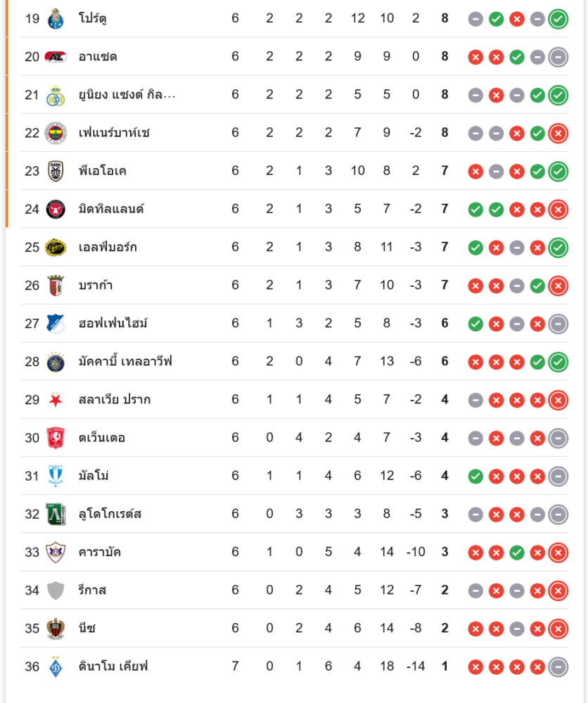Viewport: 588px width, 703px height.
Task: Click the AZ Alkmaar red logo
Action: click(56, 56)
